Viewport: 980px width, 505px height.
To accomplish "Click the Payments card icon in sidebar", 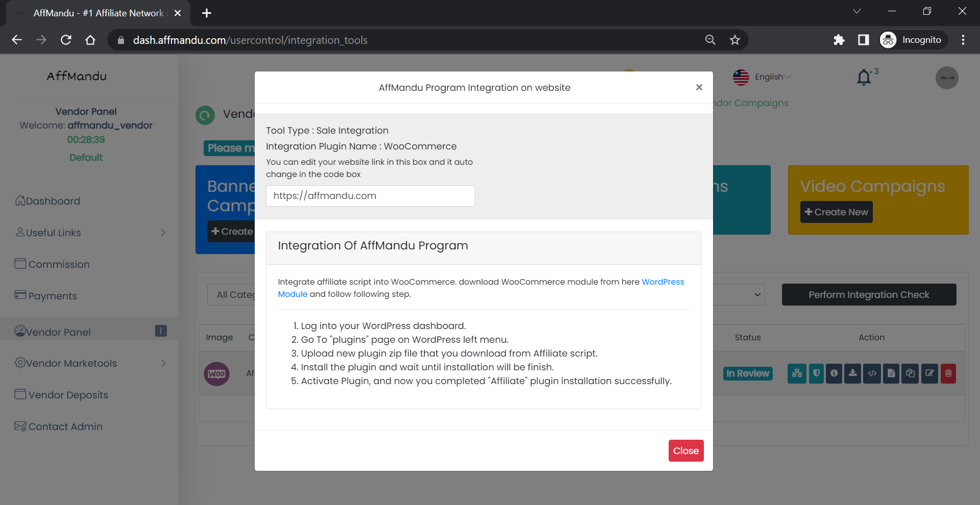I will [20, 295].
